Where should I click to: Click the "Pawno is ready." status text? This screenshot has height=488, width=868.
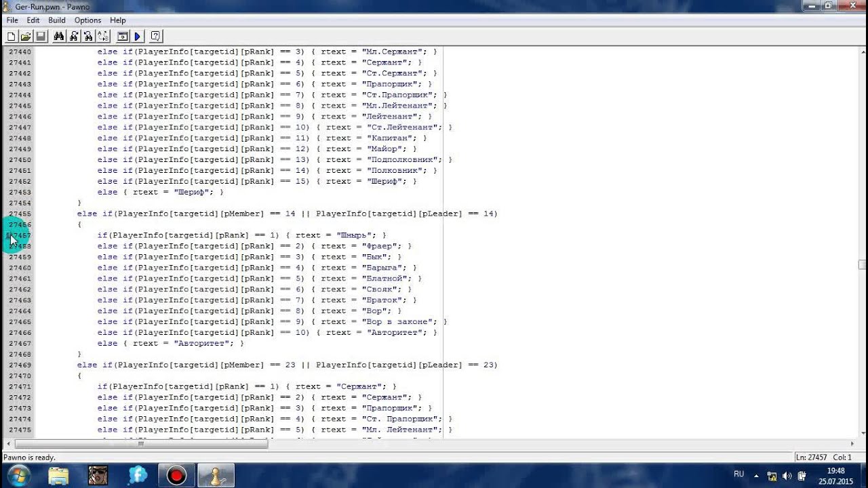[30, 457]
